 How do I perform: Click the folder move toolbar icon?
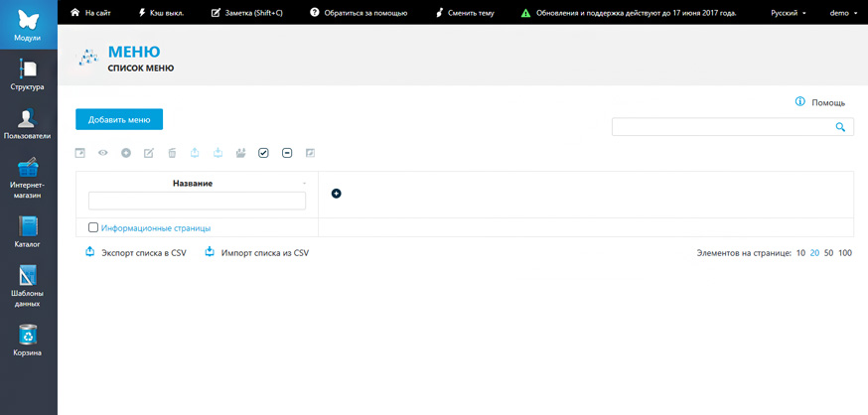point(240,153)
